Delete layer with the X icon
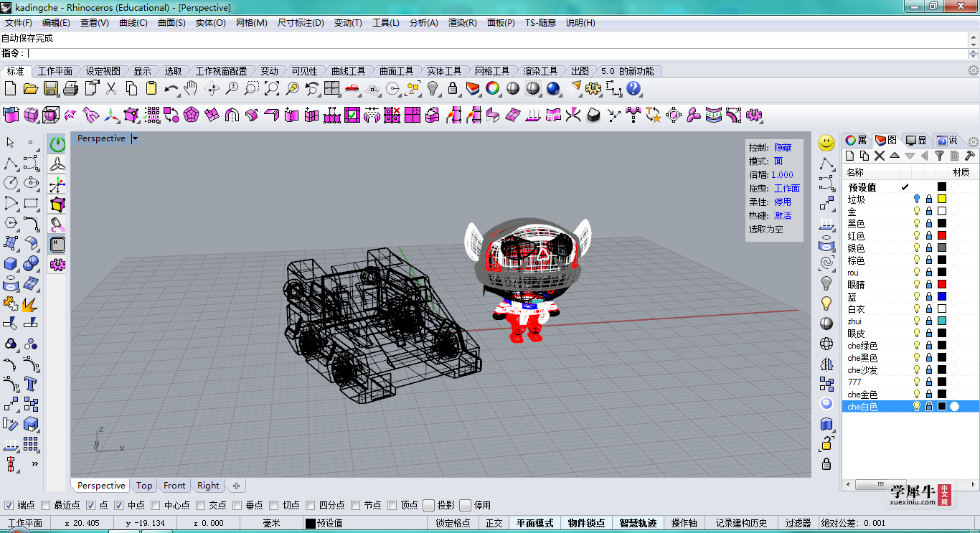 [880, 156]
